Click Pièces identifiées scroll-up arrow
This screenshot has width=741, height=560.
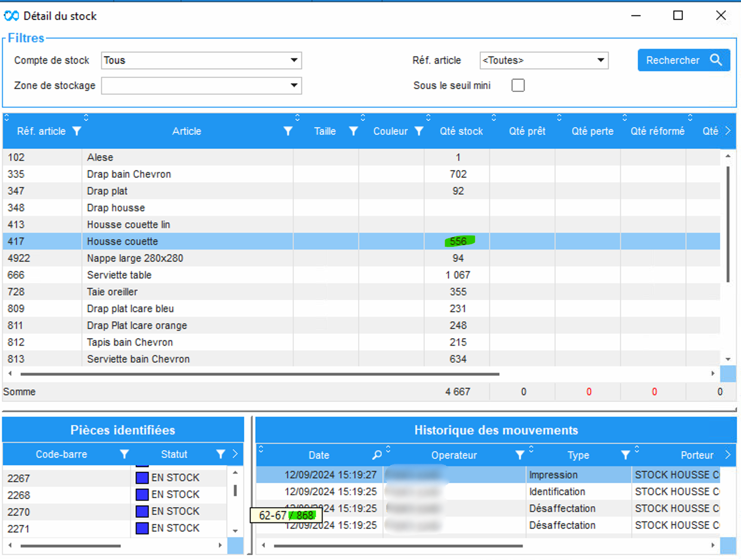pos(235,473)
